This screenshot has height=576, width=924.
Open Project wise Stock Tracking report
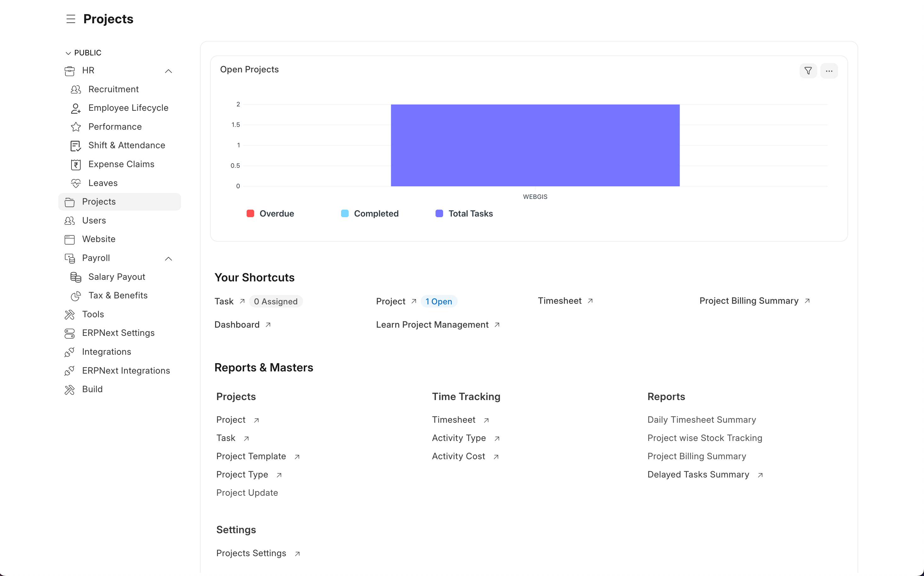click(705, 438)
